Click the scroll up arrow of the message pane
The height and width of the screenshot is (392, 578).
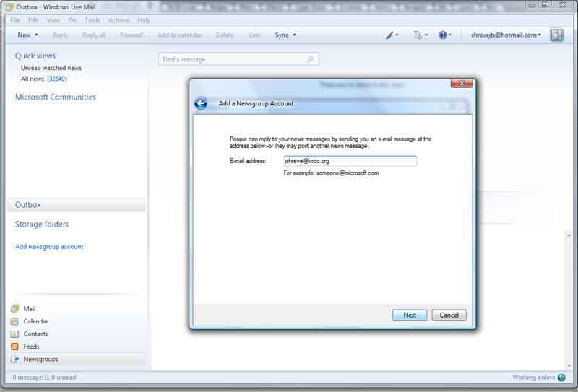click(x=569, y=235)
